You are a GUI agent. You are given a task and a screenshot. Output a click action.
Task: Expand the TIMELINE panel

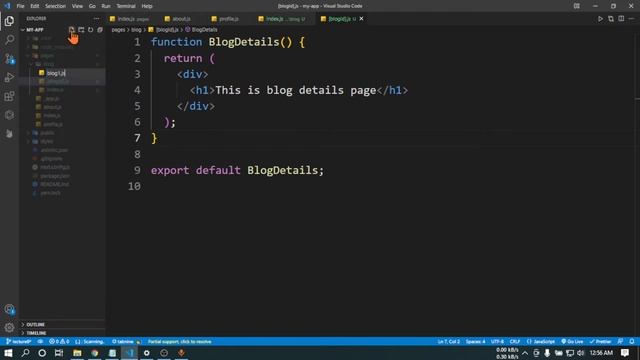(x=62, y=333)
